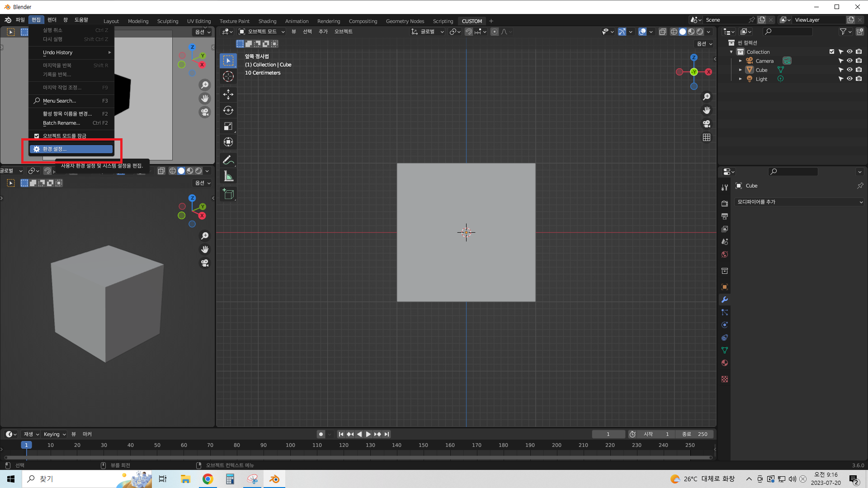Toggle the Lock Object Modes checkbox
This screenshot has height=488, width=868.
tap(37, 136)
